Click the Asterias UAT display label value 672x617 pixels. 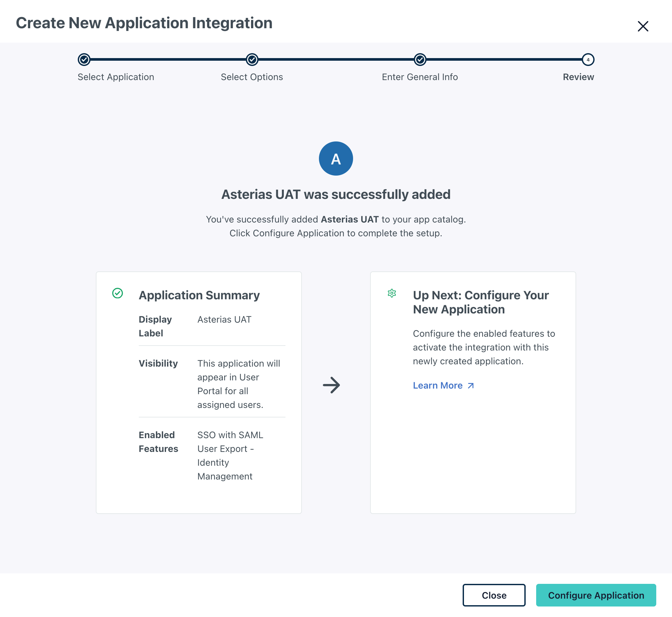[224, 320]
